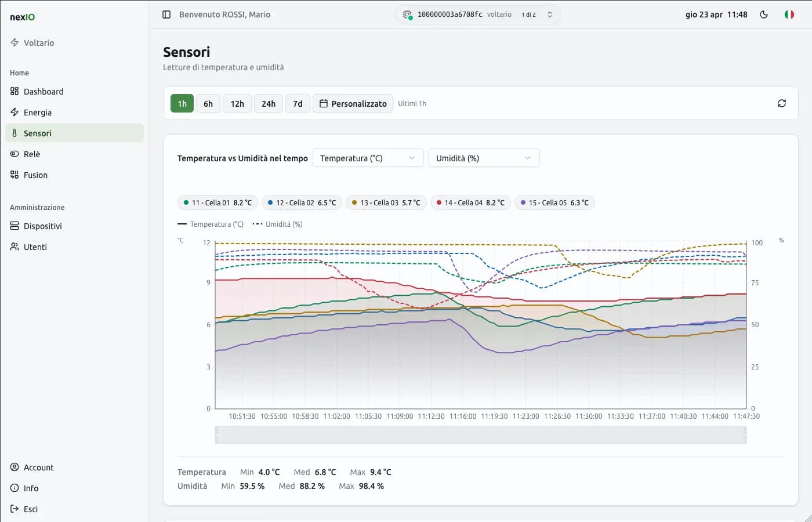Click Esci to log out
The height and width of the screenshot is (522, 812).
coord(31,509)
